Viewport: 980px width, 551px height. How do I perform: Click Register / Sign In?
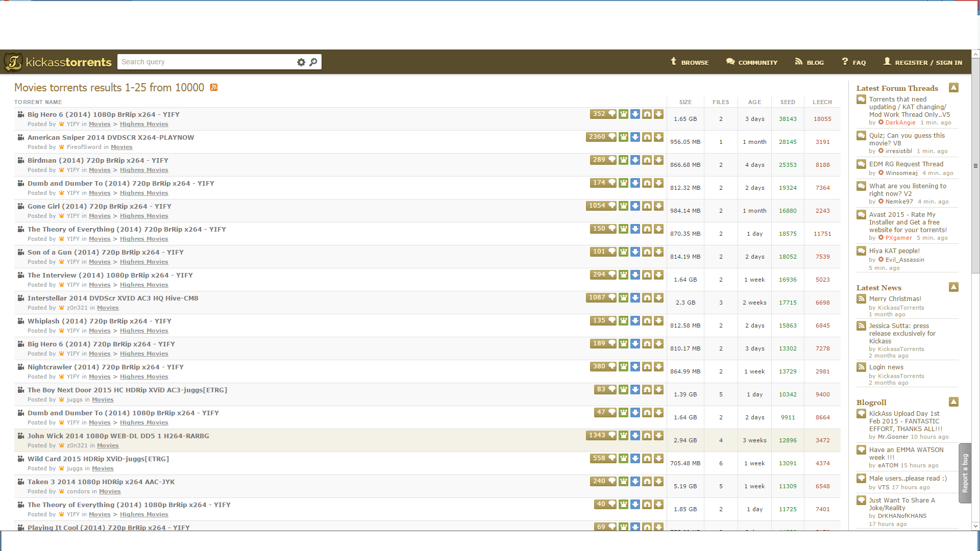pos(923,62)
